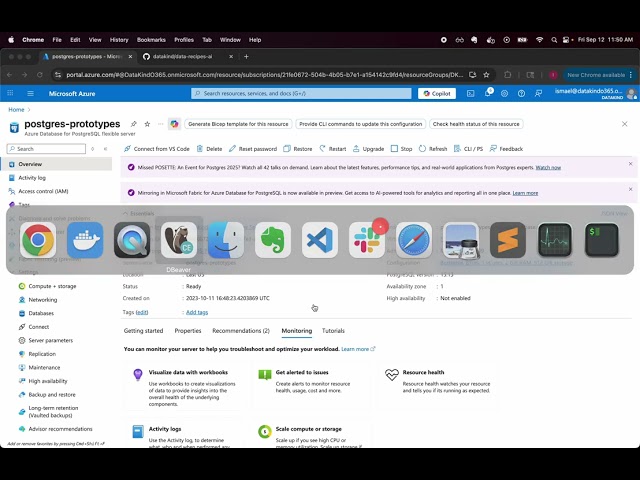Switch to Google Chrome in app switcher
The image size is (640, 480).
tap(38, 240)
